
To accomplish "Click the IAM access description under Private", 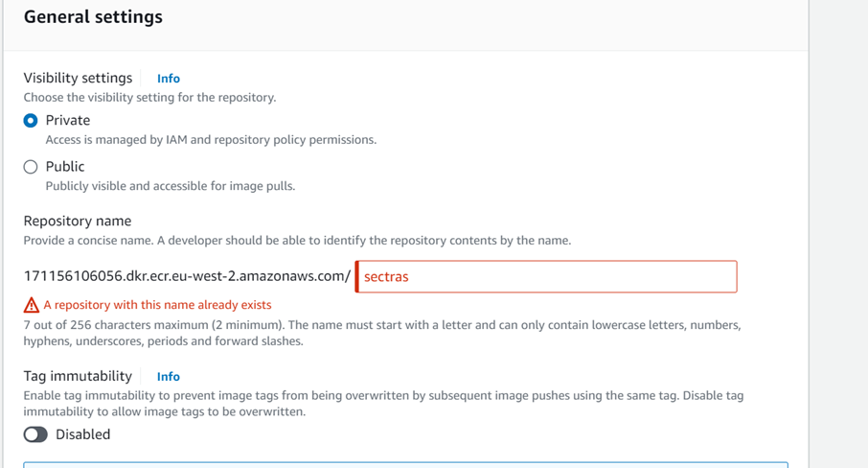I will pyautogui.click(x=211, y=140).
